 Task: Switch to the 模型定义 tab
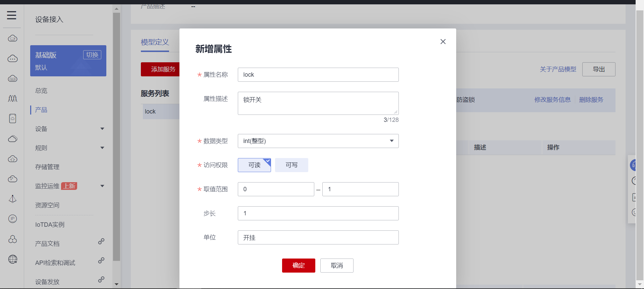(x=155, y=42)
